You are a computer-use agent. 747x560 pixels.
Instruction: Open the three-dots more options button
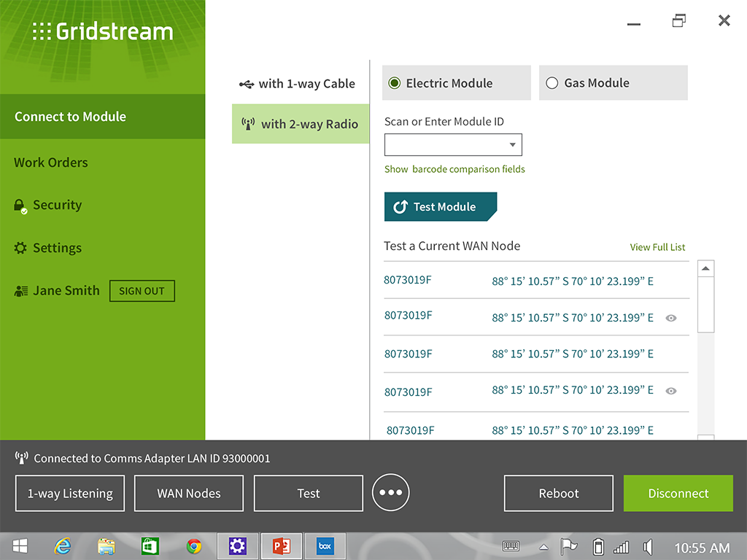tap(390, 493)
